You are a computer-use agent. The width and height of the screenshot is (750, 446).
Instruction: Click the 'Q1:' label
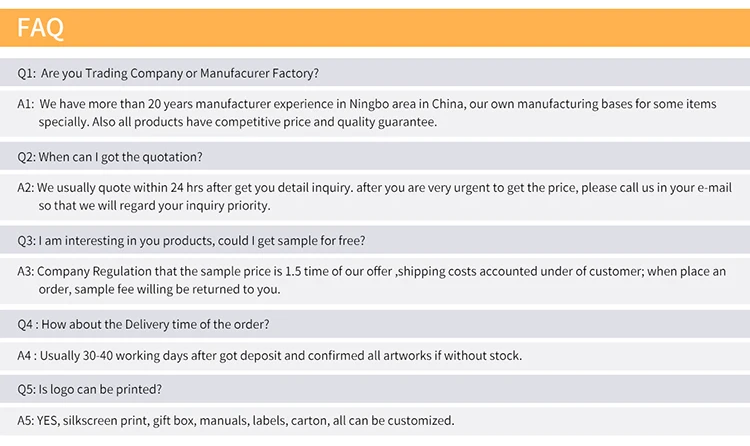(27, 73)
